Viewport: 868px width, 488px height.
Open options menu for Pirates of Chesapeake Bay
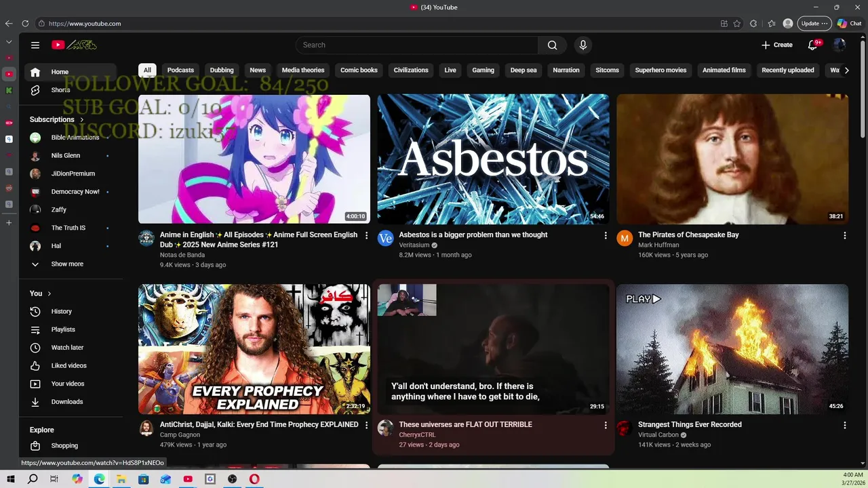click(845, 236)
